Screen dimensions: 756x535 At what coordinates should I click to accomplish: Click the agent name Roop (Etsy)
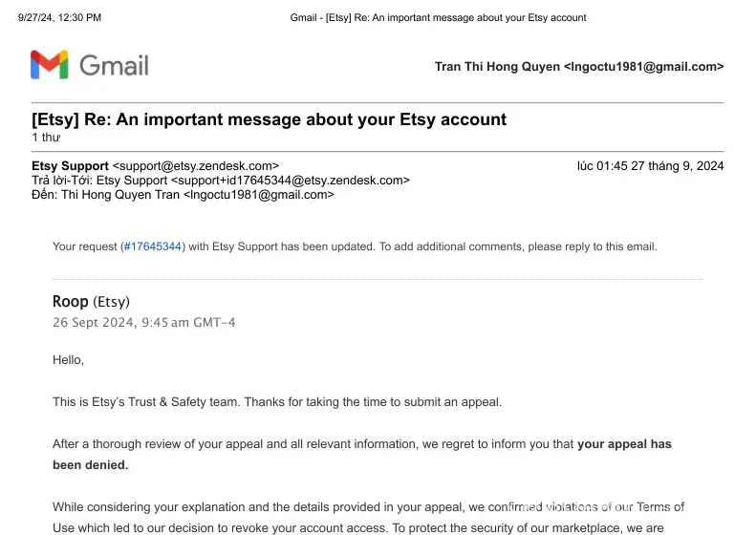pyautogui.click(x=91, y=302)
